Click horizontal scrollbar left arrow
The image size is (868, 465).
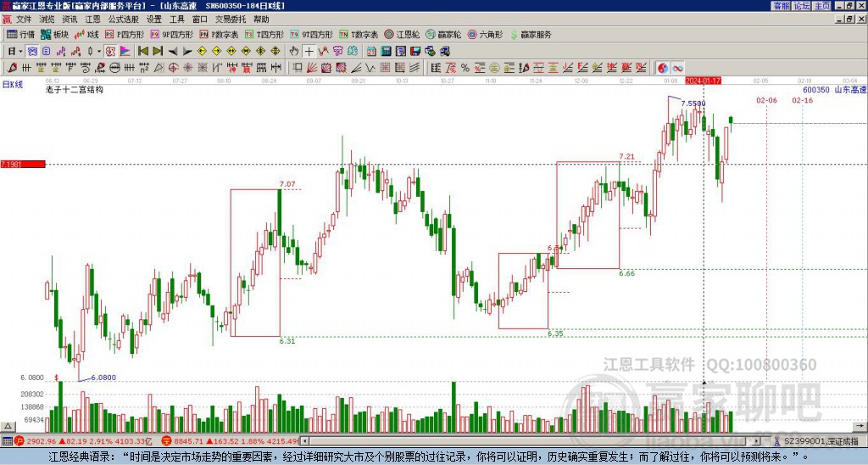(x=304, y=441)
